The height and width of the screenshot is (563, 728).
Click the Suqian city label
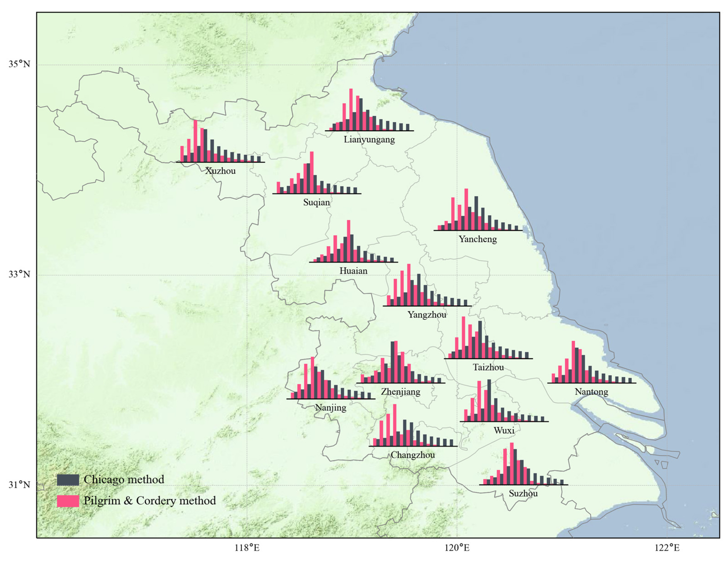click(x=316, y=202)
